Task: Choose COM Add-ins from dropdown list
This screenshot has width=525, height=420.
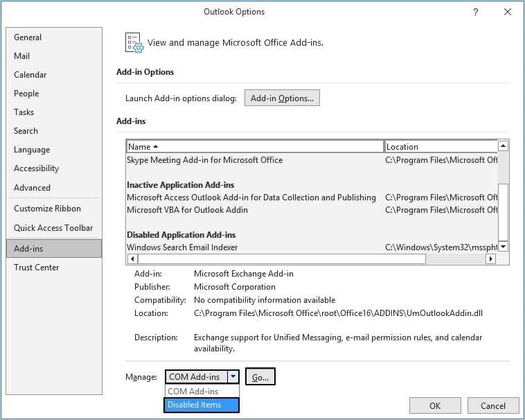Action: tap(202, 391)
